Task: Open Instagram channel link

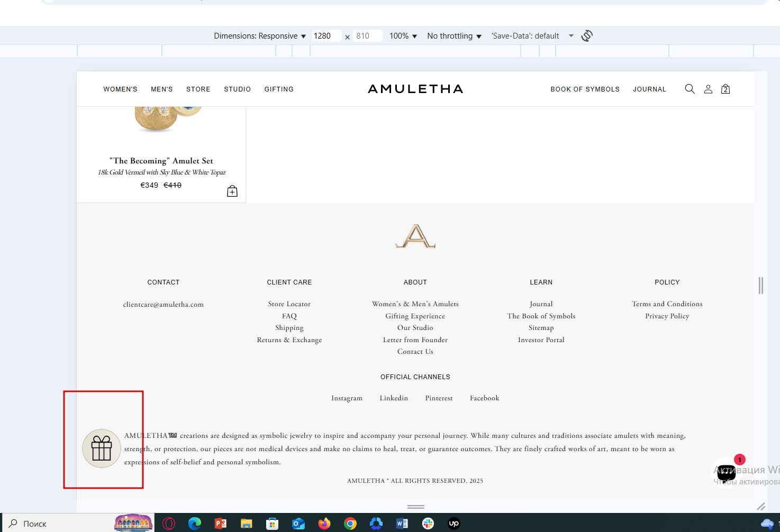Action: pos(347,398)
